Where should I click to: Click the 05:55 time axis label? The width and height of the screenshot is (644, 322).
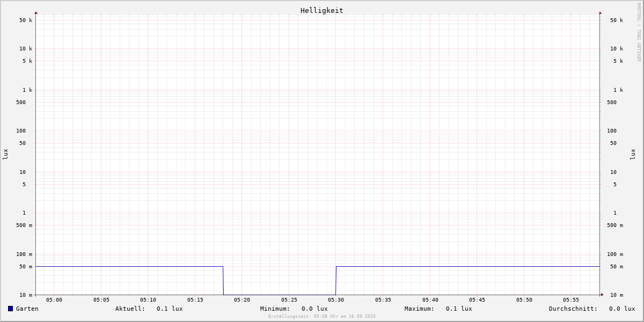point(571,300)
